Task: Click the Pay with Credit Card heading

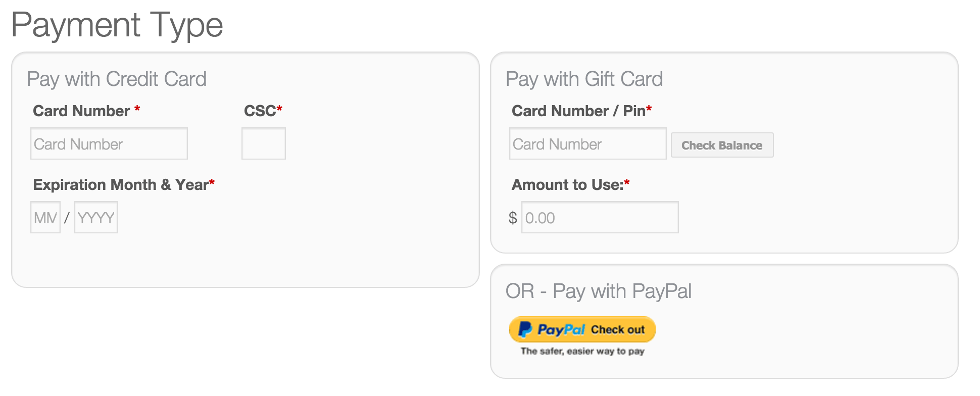Action: pyautogui.click(x=117, y=79)
